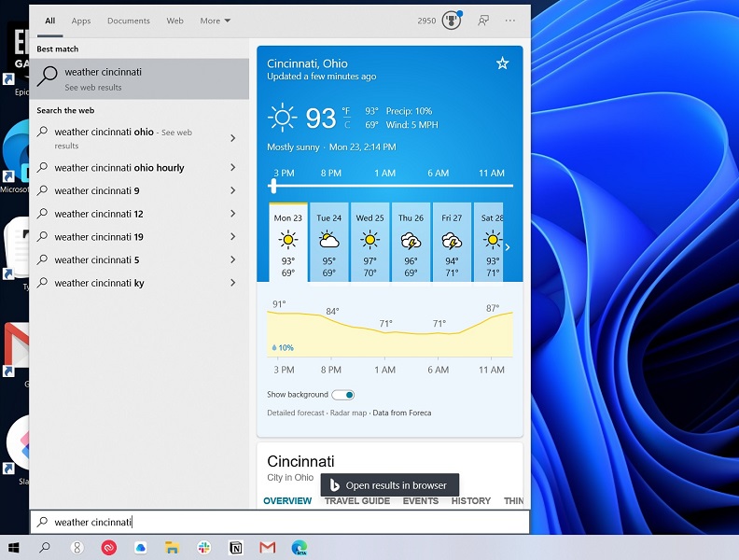
Task: Open the EVENTS tab
Action: click(421, 500)
